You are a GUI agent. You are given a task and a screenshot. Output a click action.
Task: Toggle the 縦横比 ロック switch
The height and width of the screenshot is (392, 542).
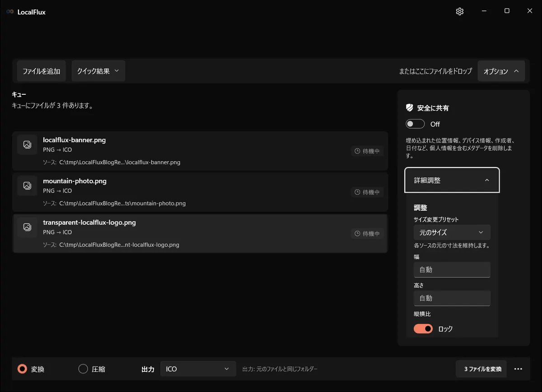click(x=423, y=329)
